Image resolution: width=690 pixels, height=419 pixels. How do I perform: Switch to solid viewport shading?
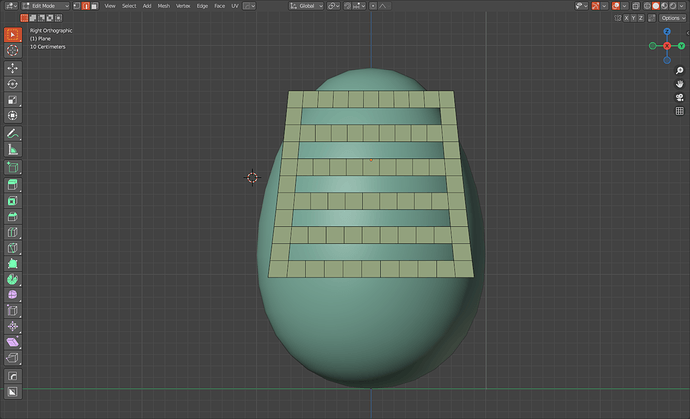(x=656, y=6)
